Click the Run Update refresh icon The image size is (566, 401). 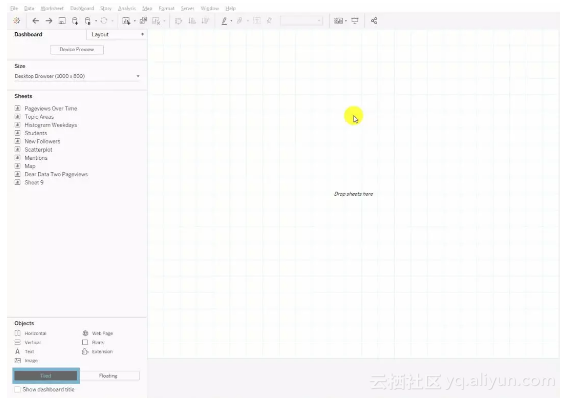tap(104, 21)
